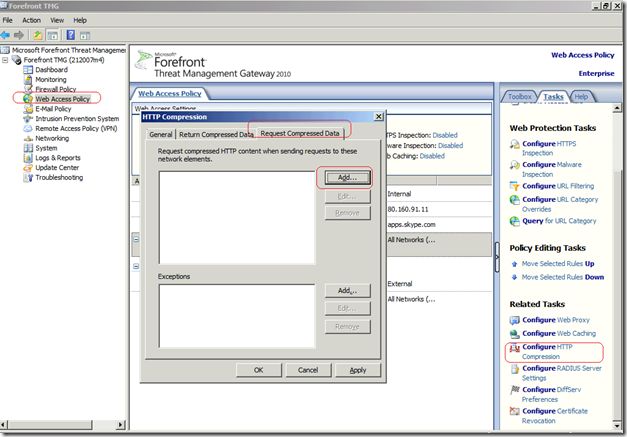Click Cancel in HTTP Compression dialog
627x437 pixels.
308,370
